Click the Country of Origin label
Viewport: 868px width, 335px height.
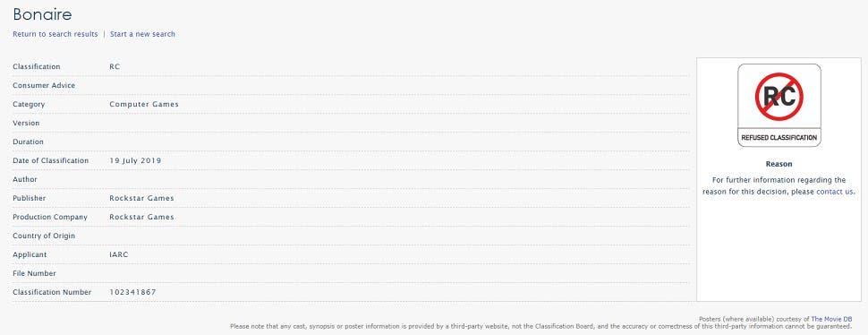44,236
